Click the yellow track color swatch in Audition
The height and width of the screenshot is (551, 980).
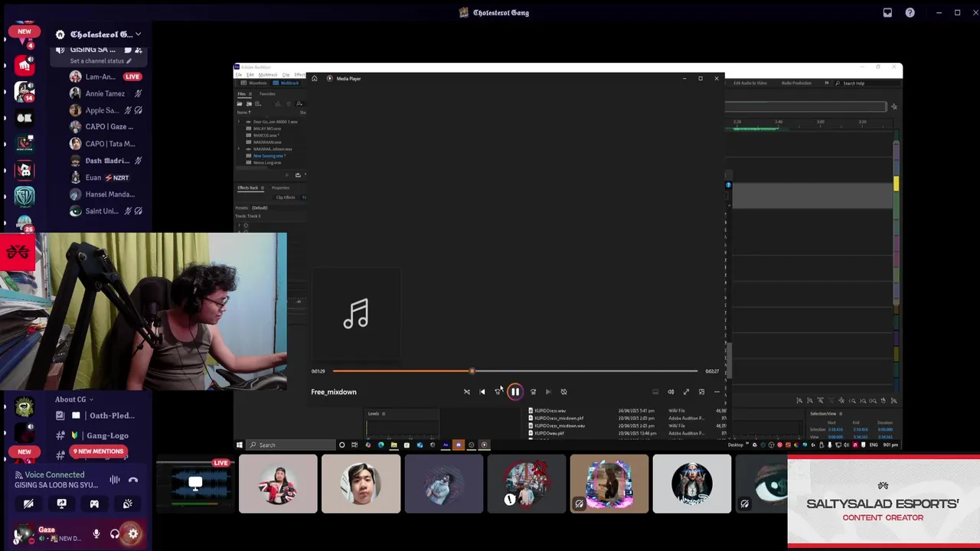pos(896,184)
